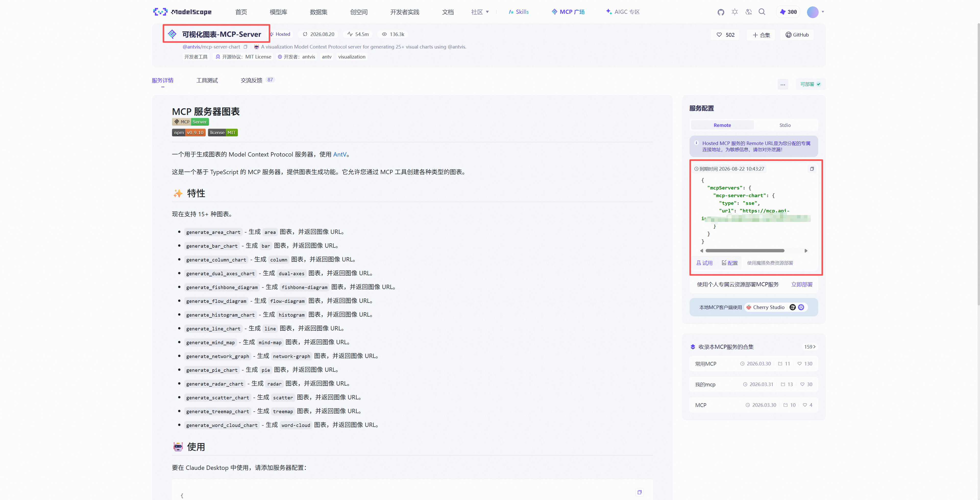Toggle the light/dark theme sun icon
Image resolution: width=980 pixels, height=500 pixels.
[x=735, y=12]
